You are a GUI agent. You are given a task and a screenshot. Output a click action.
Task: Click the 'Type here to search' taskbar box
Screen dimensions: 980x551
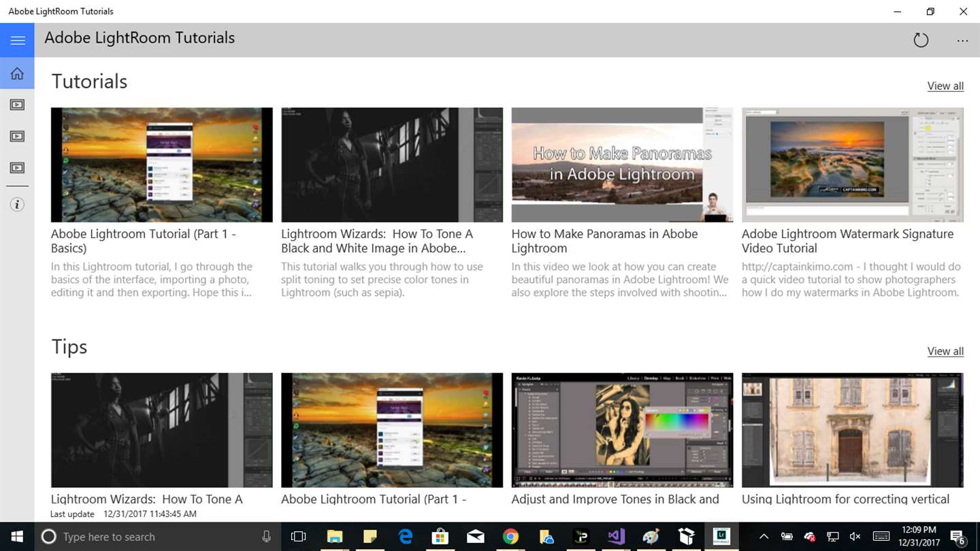[158, 537]
